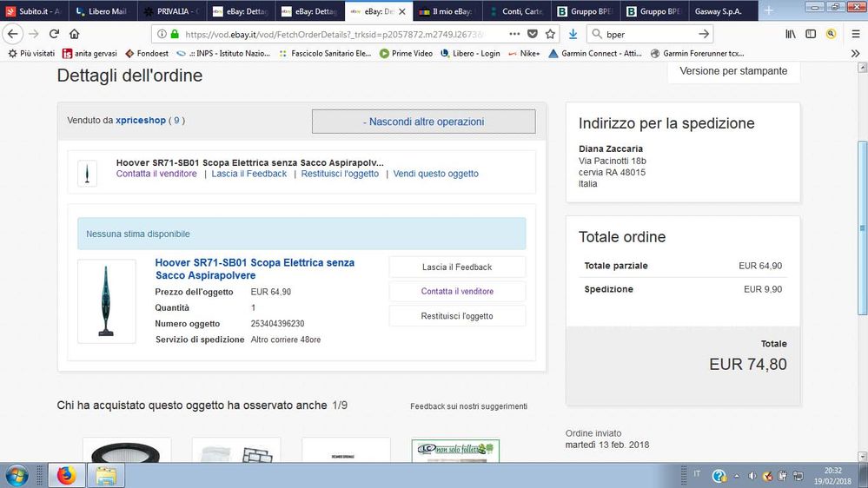Collapse with Nascondi altre operazioni
Viewport: 868px width, 488px height.
pos(423,122)
